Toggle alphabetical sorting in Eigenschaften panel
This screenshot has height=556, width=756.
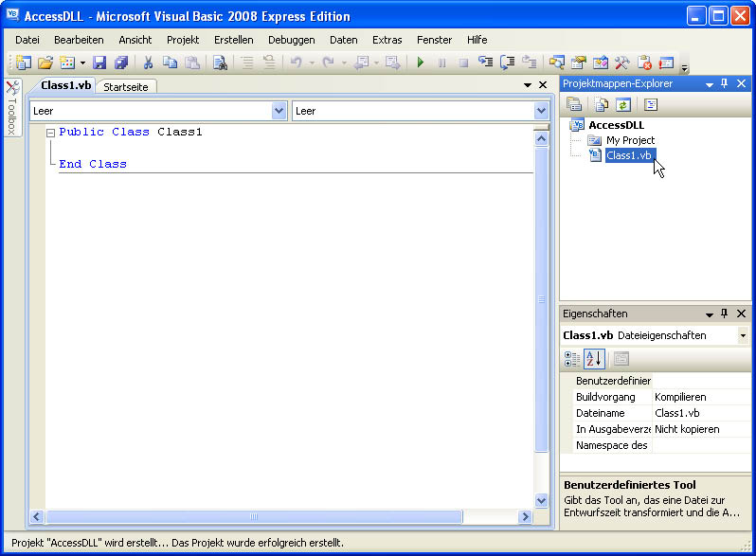(x=594, y=358)
